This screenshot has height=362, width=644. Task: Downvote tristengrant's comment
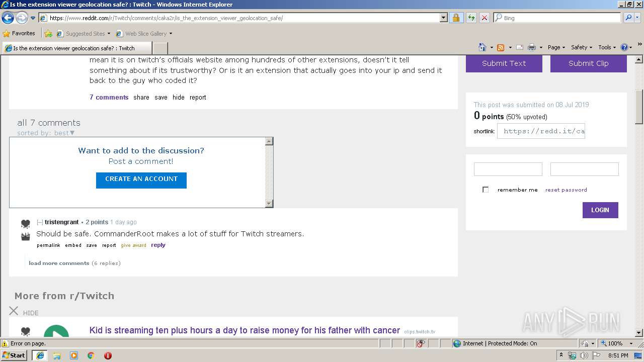[26, 236]
